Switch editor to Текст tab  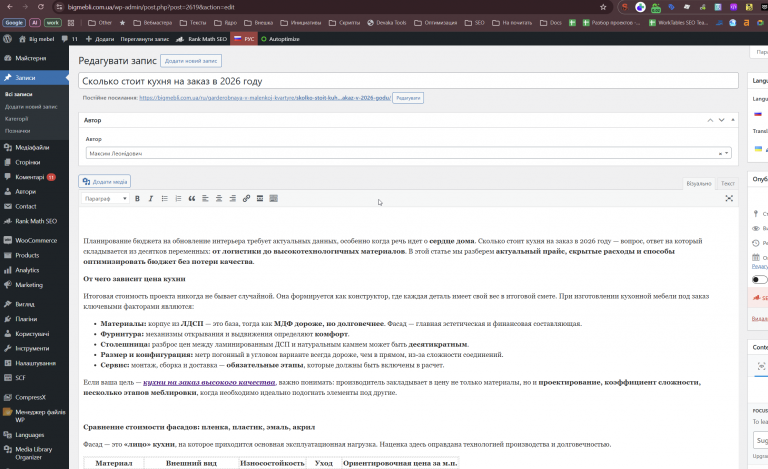click(x=727, y=183)
